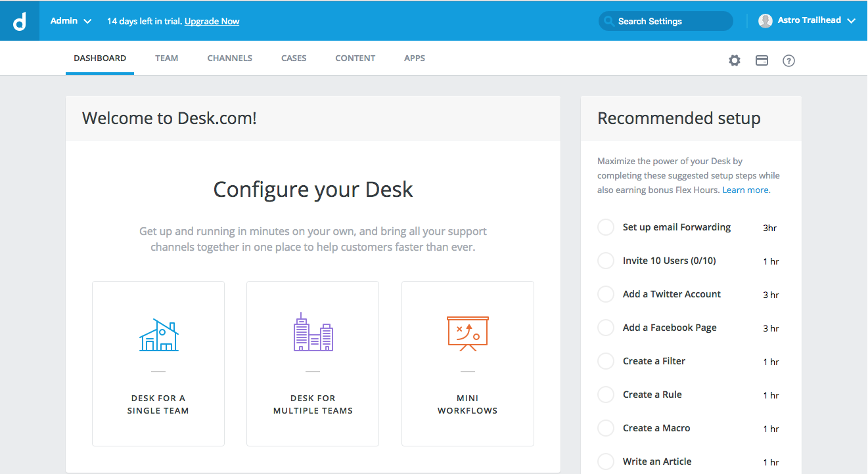Check the Invite 10 Users circle
Image resolution: width=868 pixels, height=474 pixels.
(x=606, y=261)
